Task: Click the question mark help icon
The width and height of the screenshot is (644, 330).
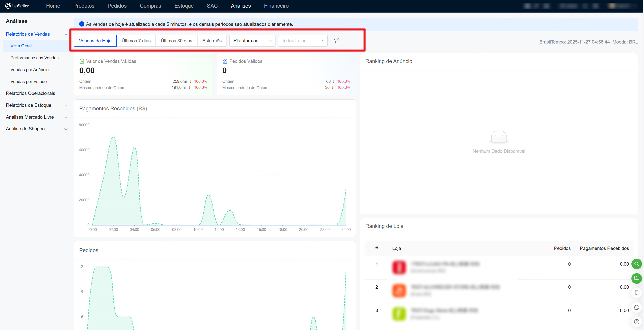Action: click(636, 322)
